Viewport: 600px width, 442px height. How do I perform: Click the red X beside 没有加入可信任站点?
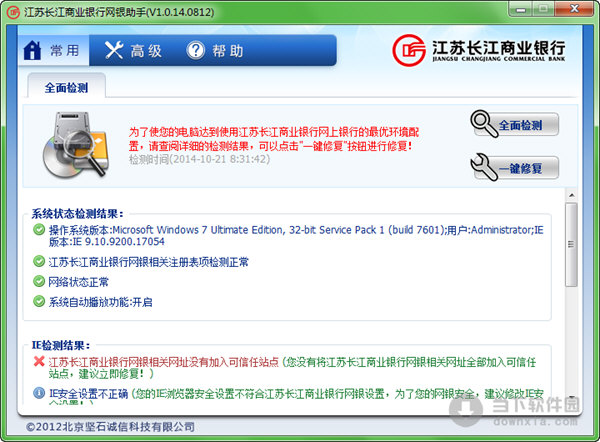pyautogui.click(x=39, y=361)
